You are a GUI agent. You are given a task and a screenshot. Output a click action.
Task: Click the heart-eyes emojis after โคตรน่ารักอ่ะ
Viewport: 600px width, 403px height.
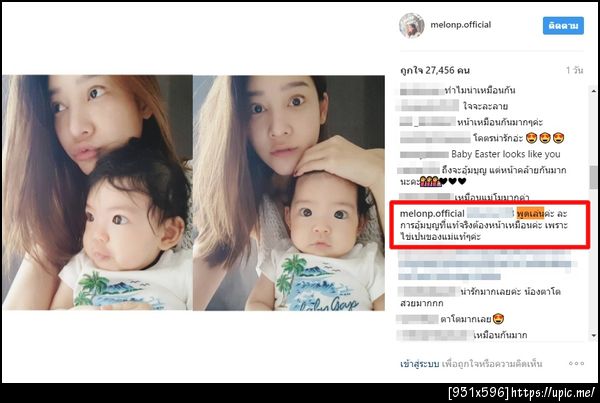[545, 138]
